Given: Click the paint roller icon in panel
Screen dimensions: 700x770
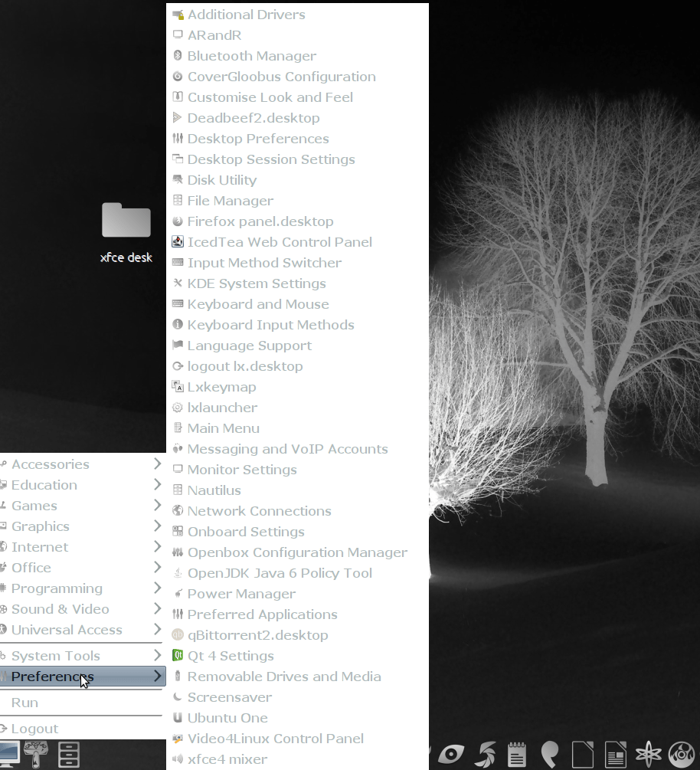Looking at the screenshot, I should (36, 754).
